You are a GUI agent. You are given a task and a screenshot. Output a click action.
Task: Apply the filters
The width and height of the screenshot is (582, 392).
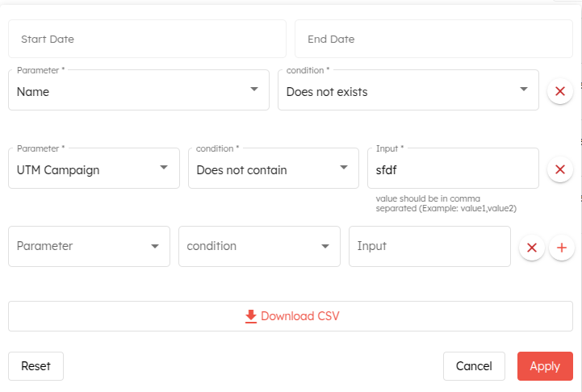pyautogui.click(x=545, y=366)
